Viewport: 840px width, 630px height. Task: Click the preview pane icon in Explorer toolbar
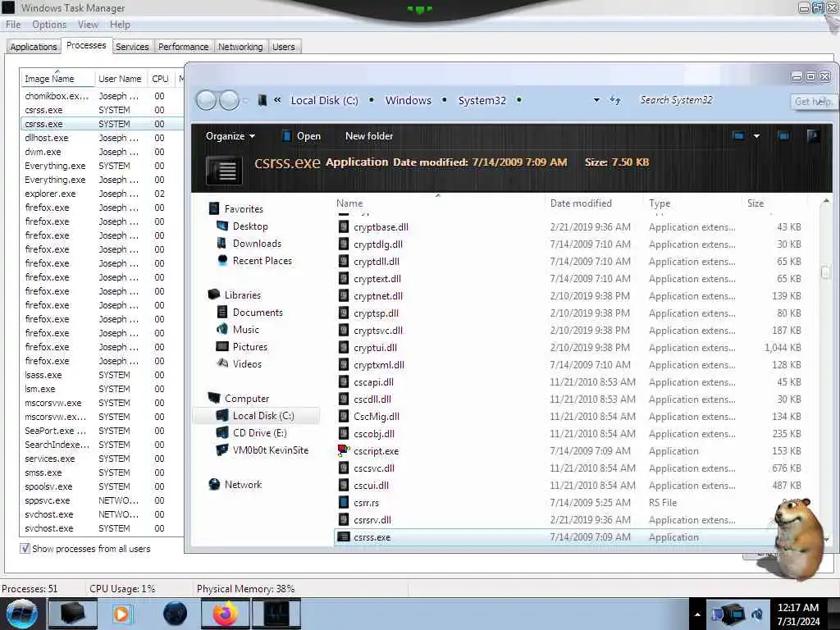[x=783, y=136]
